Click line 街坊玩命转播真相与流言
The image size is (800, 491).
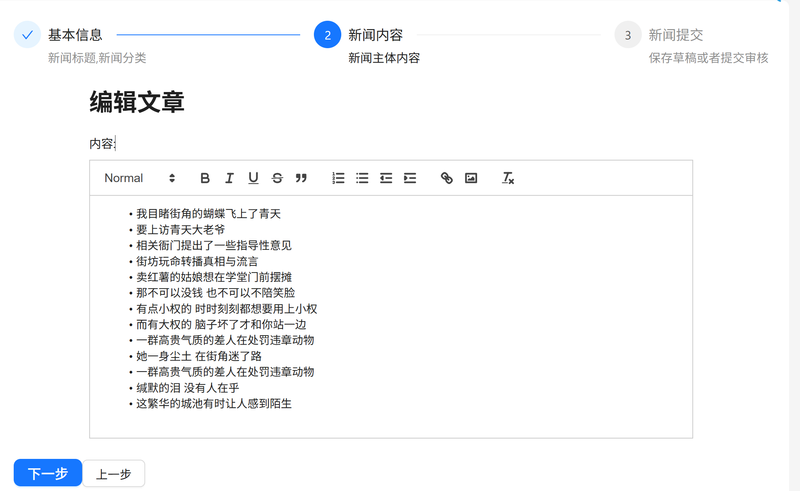197,261
